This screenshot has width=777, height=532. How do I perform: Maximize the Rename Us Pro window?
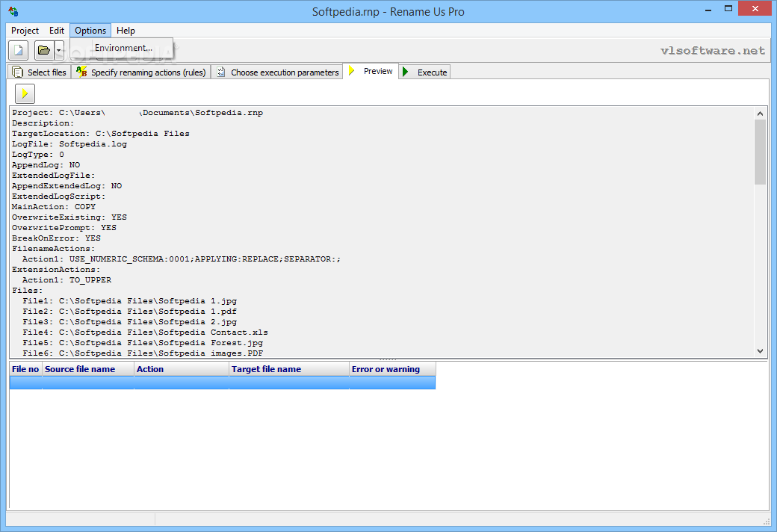(x=728, y=8)
